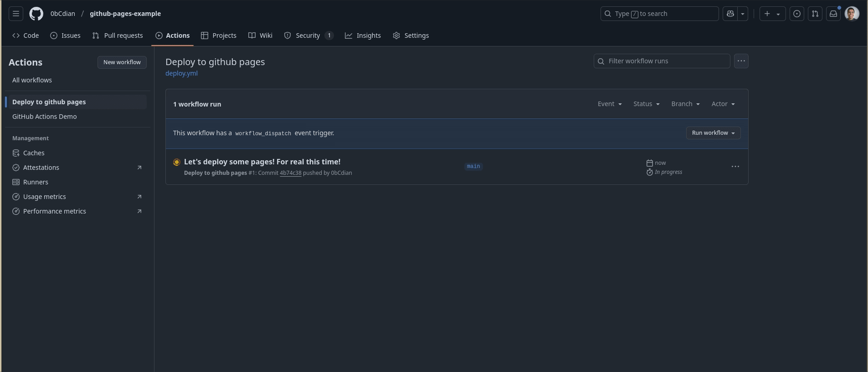This screenshot has width=868, height=372.
Task: Switch to the Code tab
Action: [26, 36]
